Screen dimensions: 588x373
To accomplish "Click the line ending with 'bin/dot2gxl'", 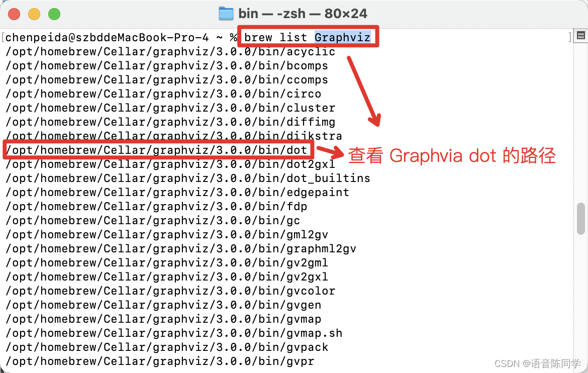I will 170,164.
